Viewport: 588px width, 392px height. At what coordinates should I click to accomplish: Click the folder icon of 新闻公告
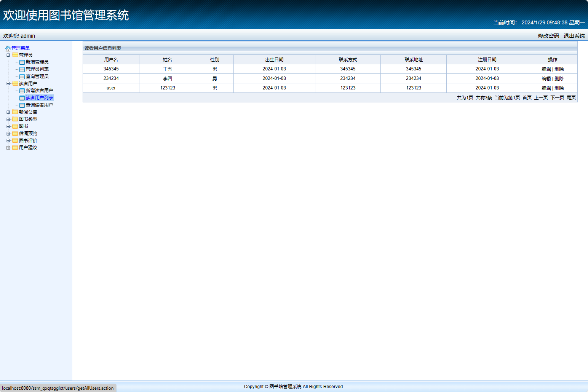pos(15,112)
